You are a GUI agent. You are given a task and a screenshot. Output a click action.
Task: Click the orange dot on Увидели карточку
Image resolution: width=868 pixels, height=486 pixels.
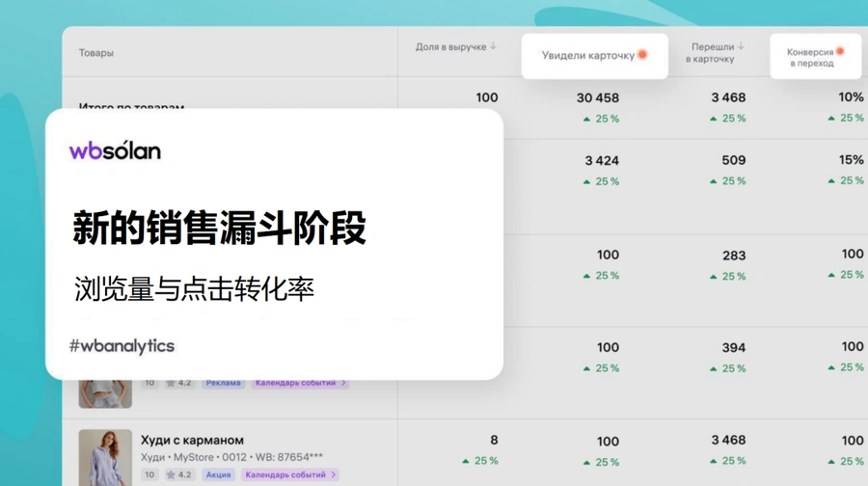coord(642,54)
